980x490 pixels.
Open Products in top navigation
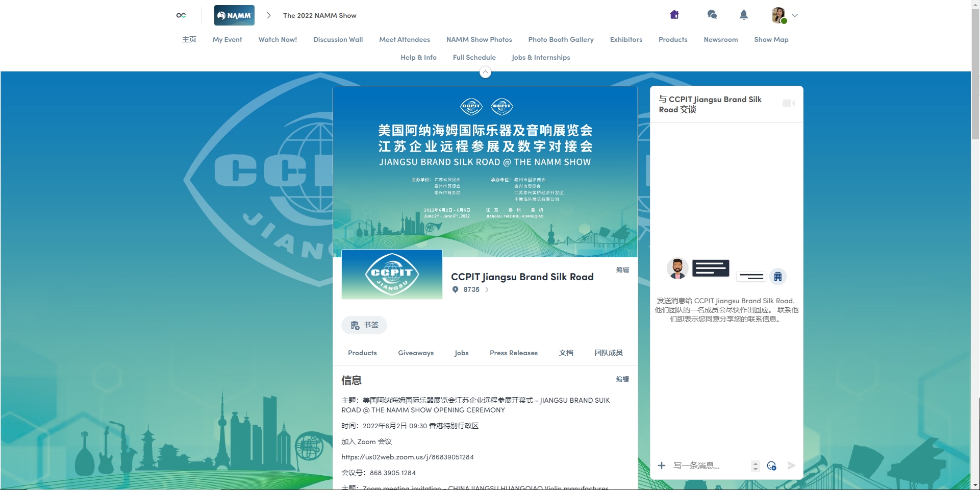[673, 39]
